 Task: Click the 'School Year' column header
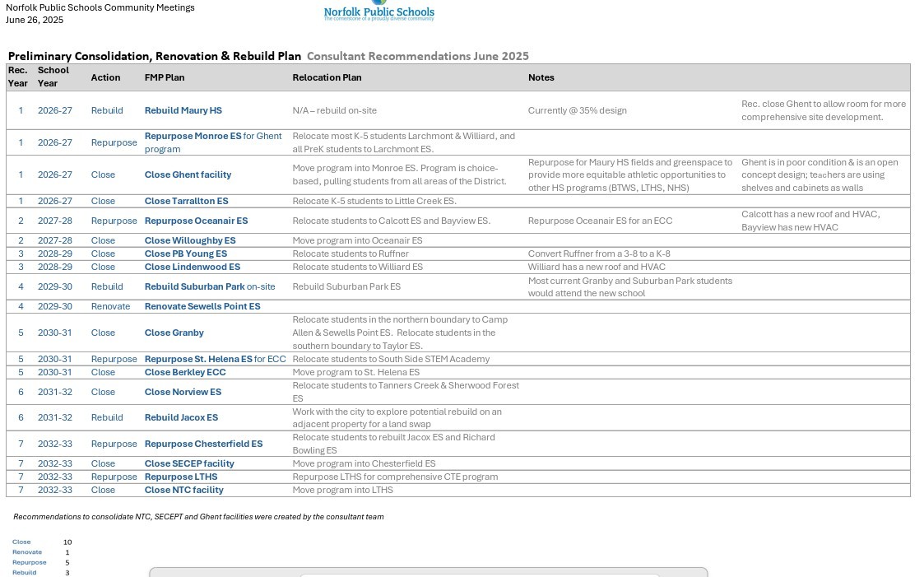coord(53,77)
